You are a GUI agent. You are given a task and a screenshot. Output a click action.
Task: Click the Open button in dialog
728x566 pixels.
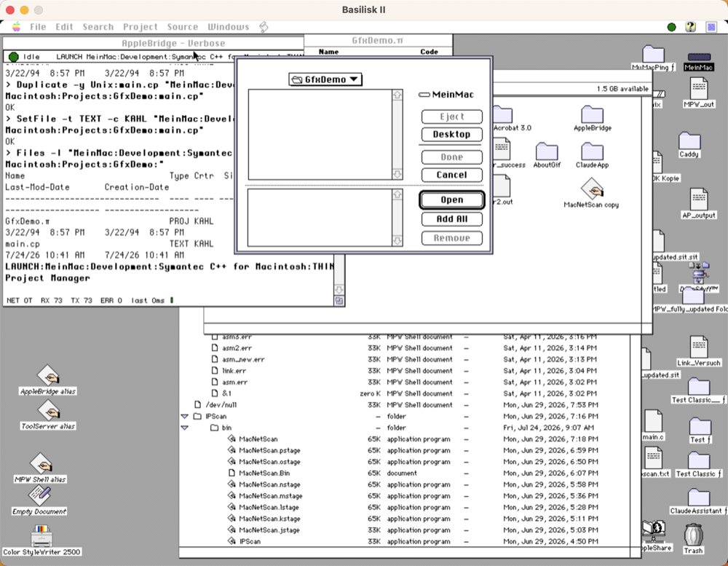point(452,200)
